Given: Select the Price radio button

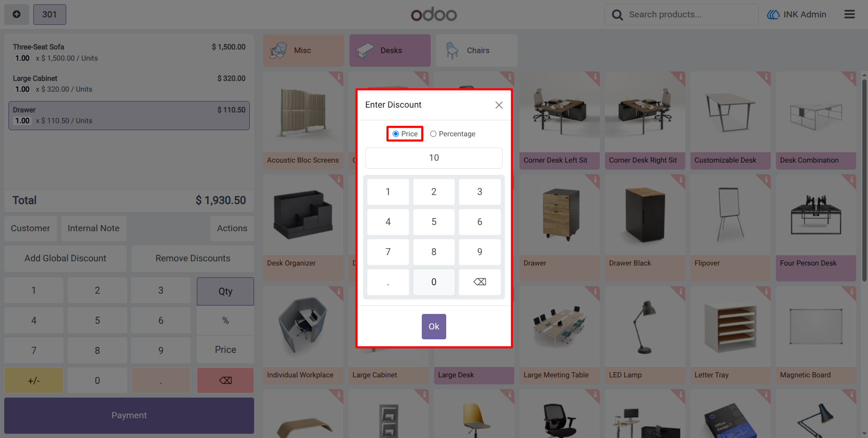Looking at the screenshot, I should click(395, 134).
